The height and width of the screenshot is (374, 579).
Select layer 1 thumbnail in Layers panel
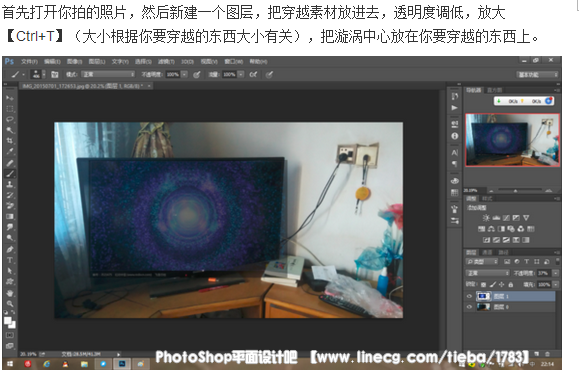483,296
